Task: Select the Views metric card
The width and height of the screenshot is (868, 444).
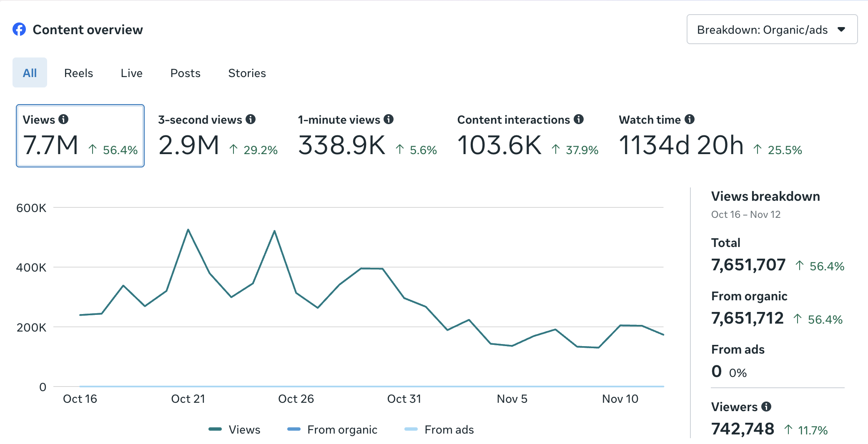Action: point(80,136)
